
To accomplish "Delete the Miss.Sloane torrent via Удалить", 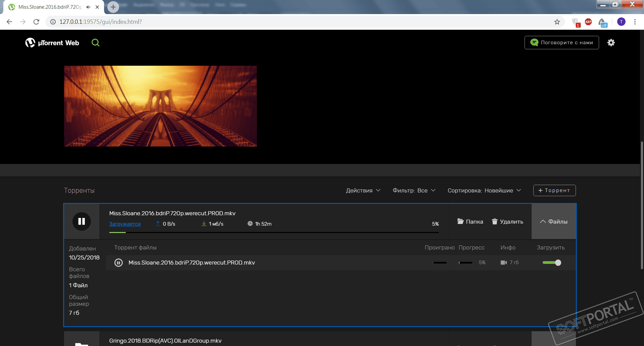I will point(507,222).
